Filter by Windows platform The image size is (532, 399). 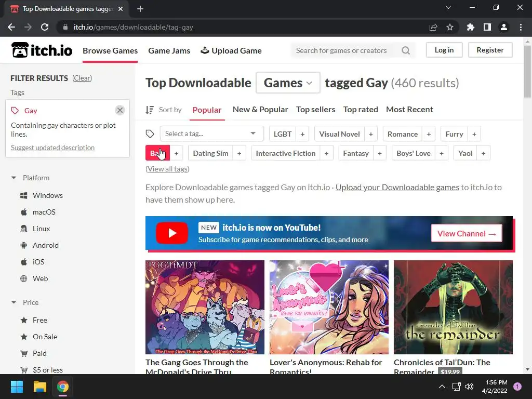click(x=42, y=195)
